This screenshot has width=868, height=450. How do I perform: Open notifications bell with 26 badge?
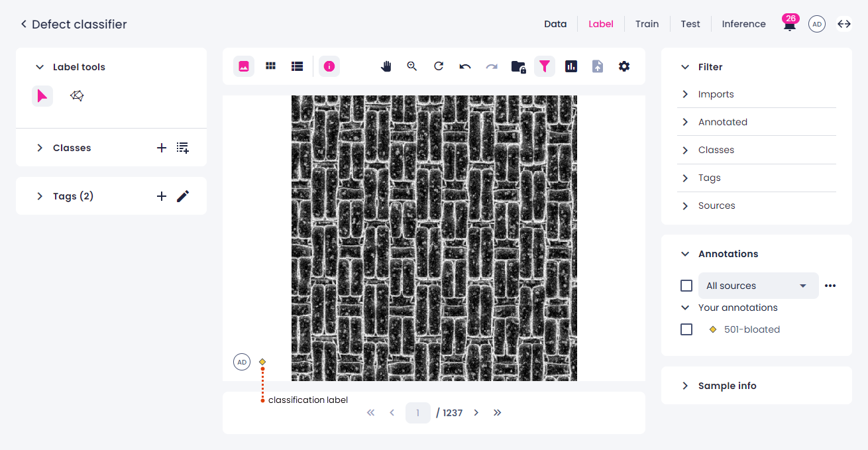(x=790, y=24)
